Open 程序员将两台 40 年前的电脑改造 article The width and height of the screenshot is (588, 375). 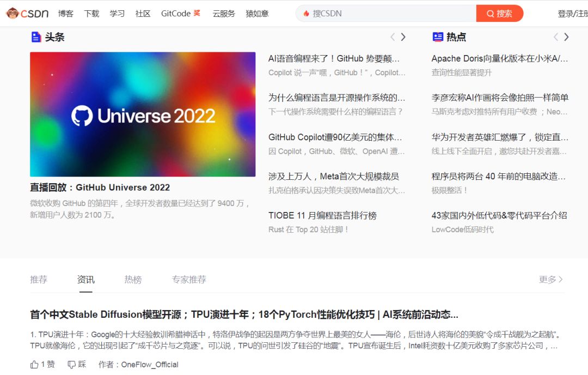pos(499,177)
